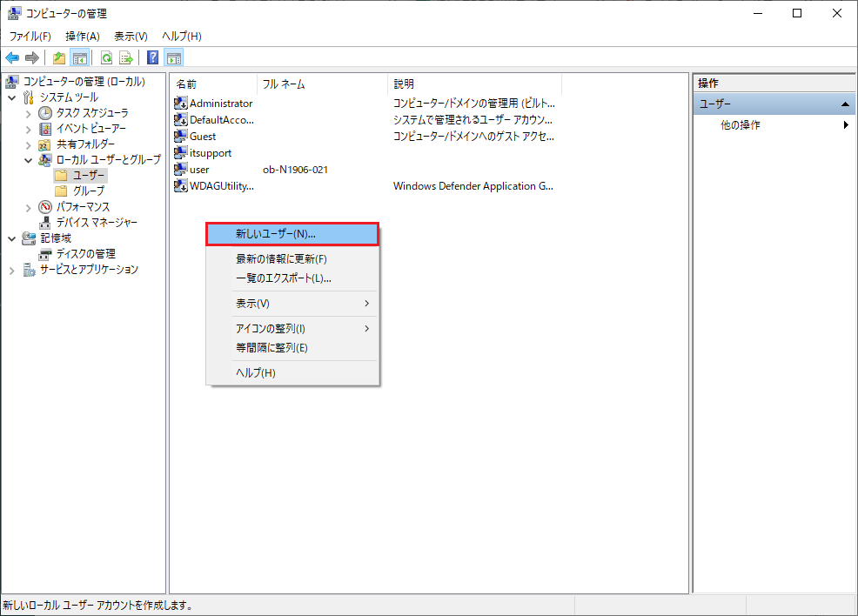Click the Export List toolbar icon
The width and height of the screenshot is (858, 616).
pos(126,58)
